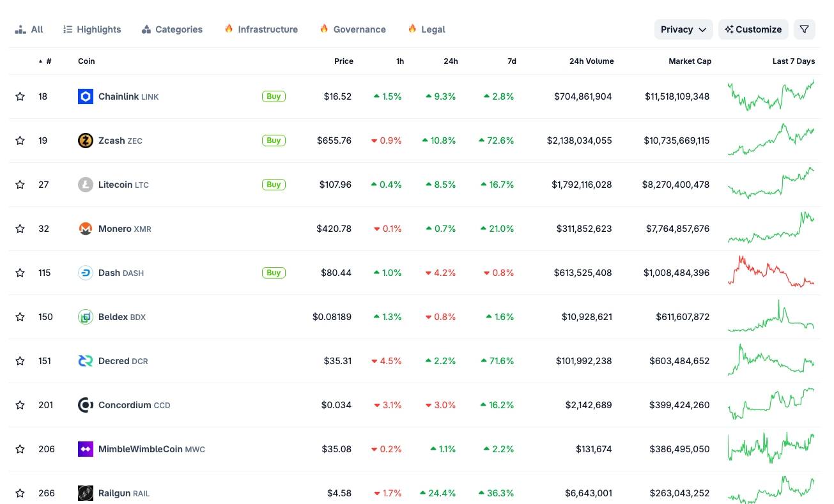
Task: Open the filter funnel icon button
Action: tap(804, 29)
